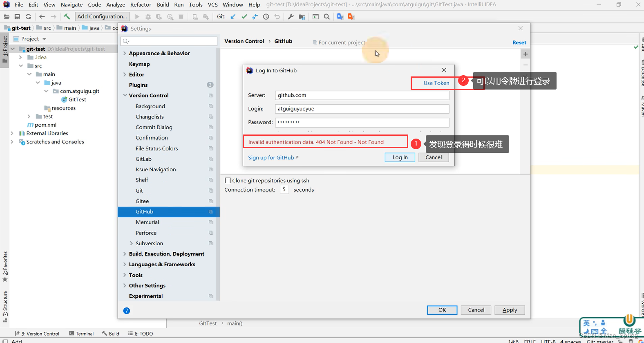Open the Project view dropdown
The height and width of the screenshot is (343, 644).
[x=44, y=39]
